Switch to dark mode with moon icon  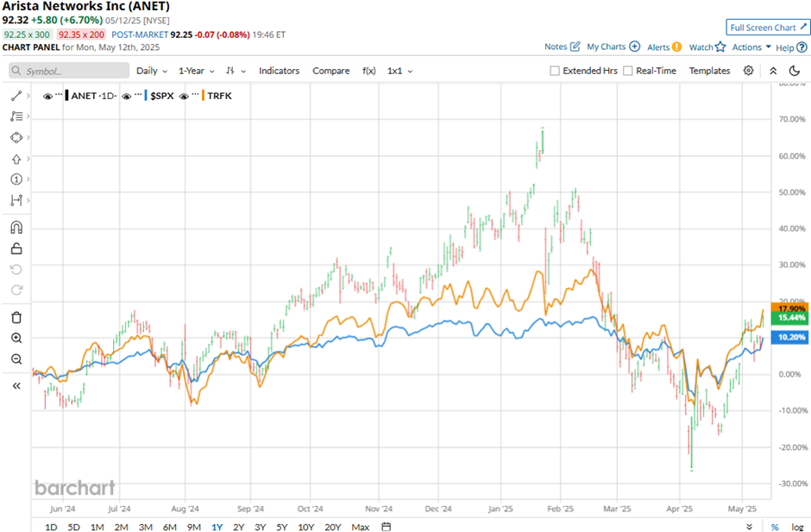click(x=795, y=71)
